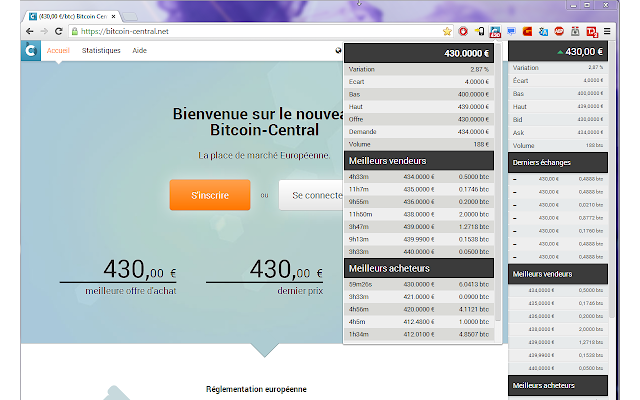Image resolution: width=640 pixels, height=400 pixels.
Task: Click the Meilleurs acheteurs header in right panel
Action: (x=558, y=385)
